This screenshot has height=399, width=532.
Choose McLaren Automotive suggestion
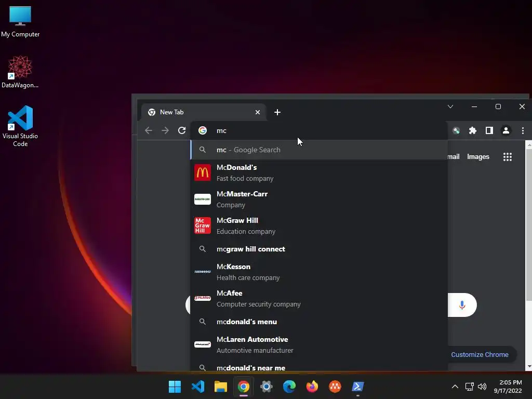319,345
